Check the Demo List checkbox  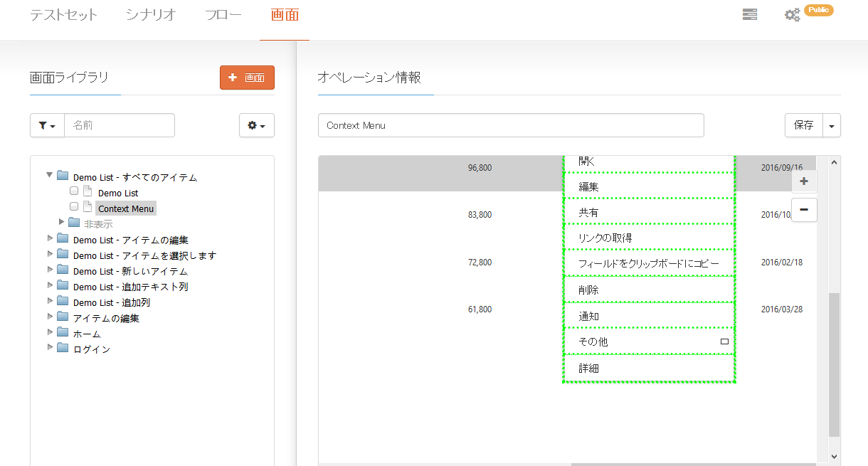coord(74,191)
